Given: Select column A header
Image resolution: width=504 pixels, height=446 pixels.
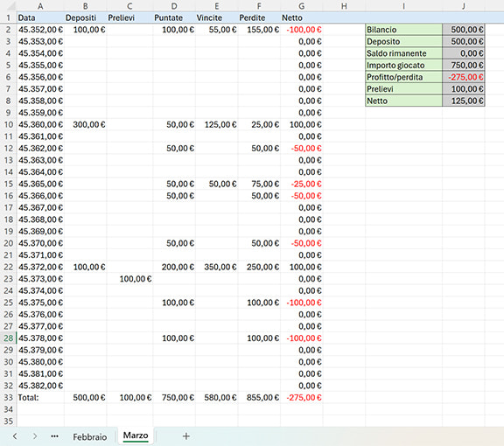Looking at the screenshot, I should pyautogui.click(x=40, y=6).
